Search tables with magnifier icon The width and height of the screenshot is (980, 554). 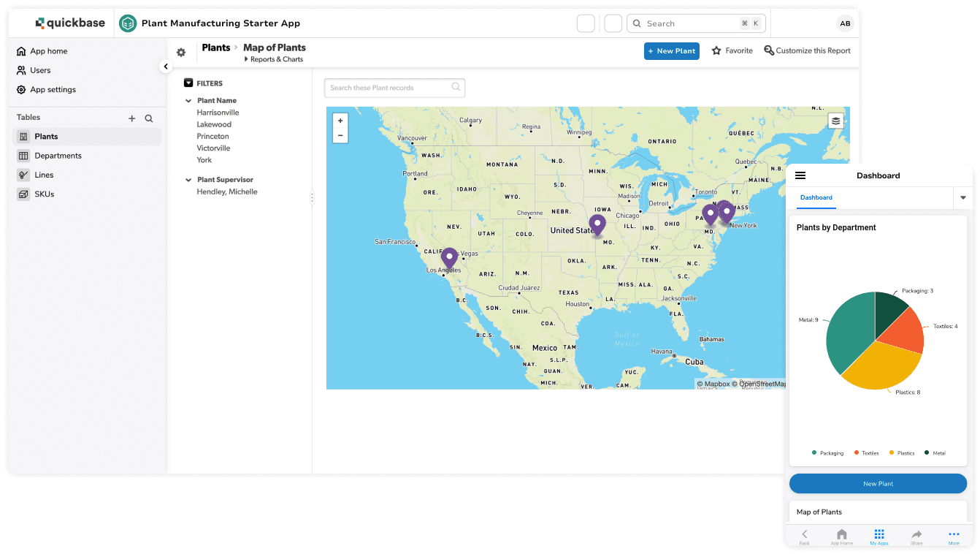[x=149, y=118]
